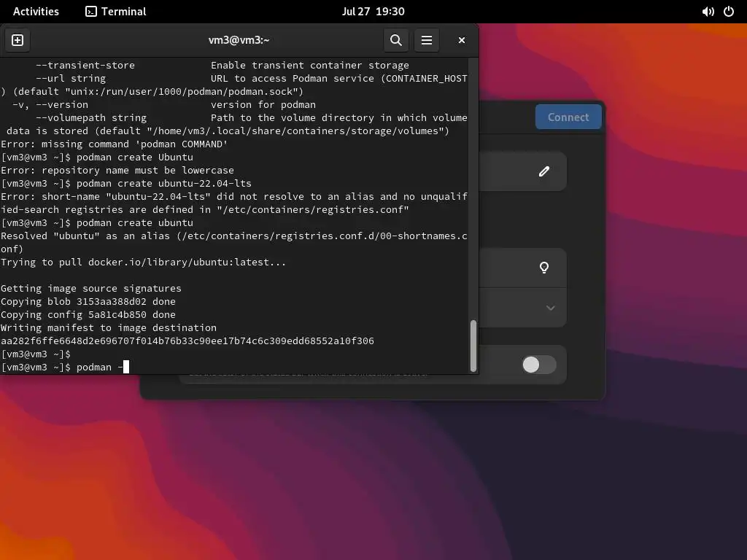Viewport: 747px width, 560px height.
Task: Expand the chevron dropdown row in background dialog
Action: click(550, 308)
